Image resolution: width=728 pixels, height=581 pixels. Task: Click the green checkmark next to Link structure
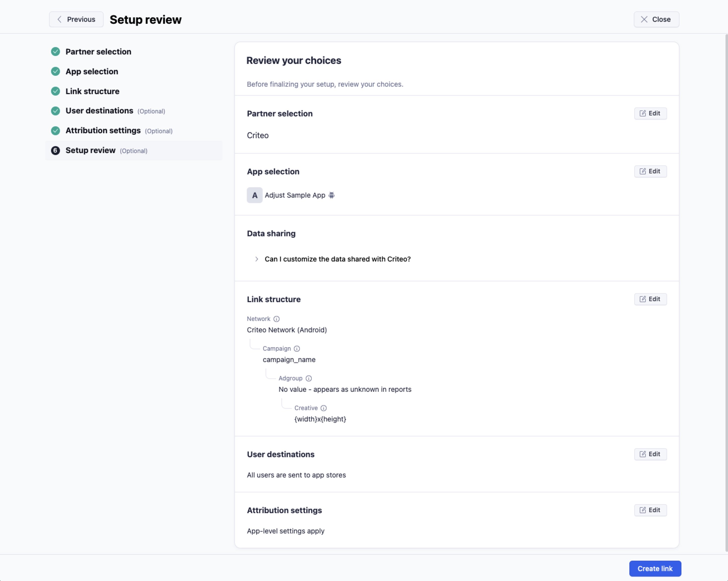click(x=55, y=91)
